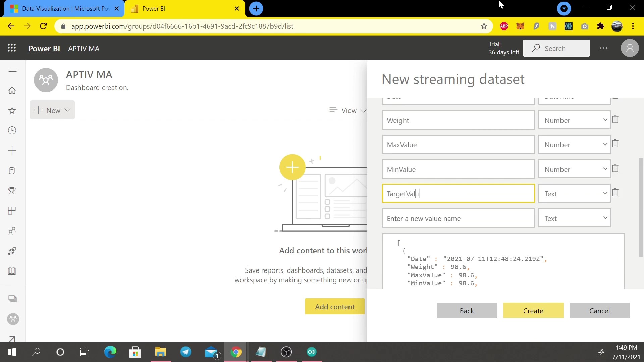
Task: Select the Goals trophy icon
Action: click(12, 191)
